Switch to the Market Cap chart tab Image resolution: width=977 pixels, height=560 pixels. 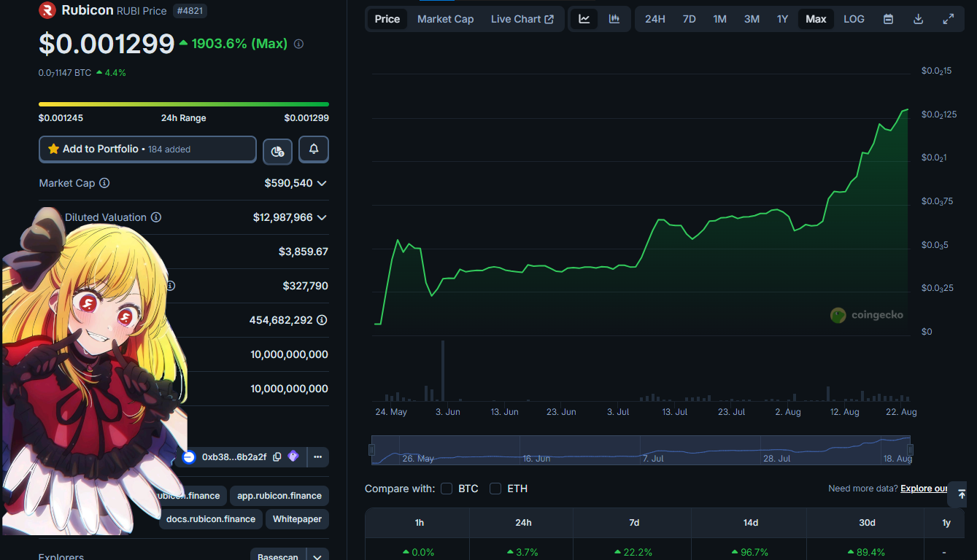445,19
